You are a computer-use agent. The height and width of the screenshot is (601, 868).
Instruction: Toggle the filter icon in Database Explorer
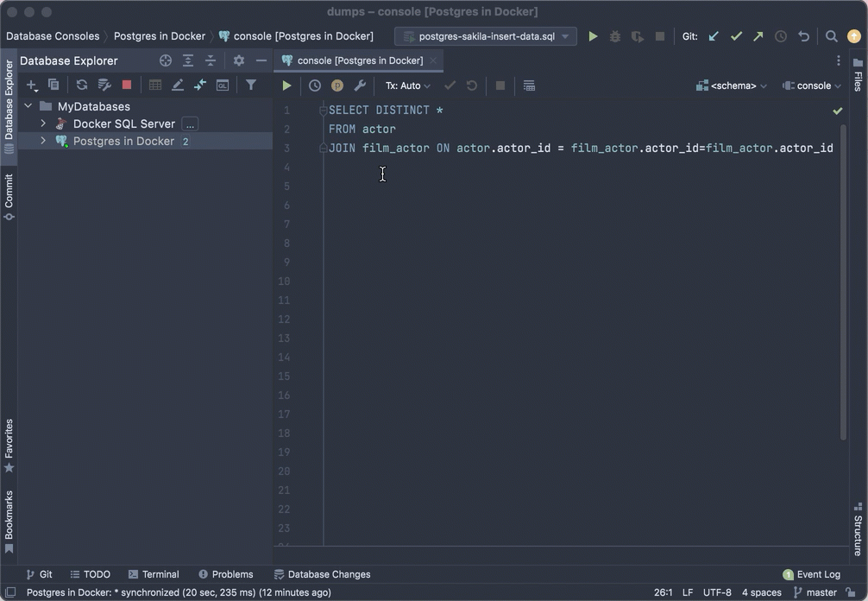[251, 85]
